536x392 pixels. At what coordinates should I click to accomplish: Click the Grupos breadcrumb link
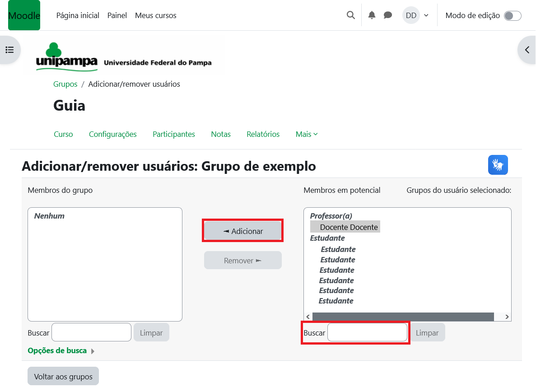pyautogui.click(x=65, y=84)
